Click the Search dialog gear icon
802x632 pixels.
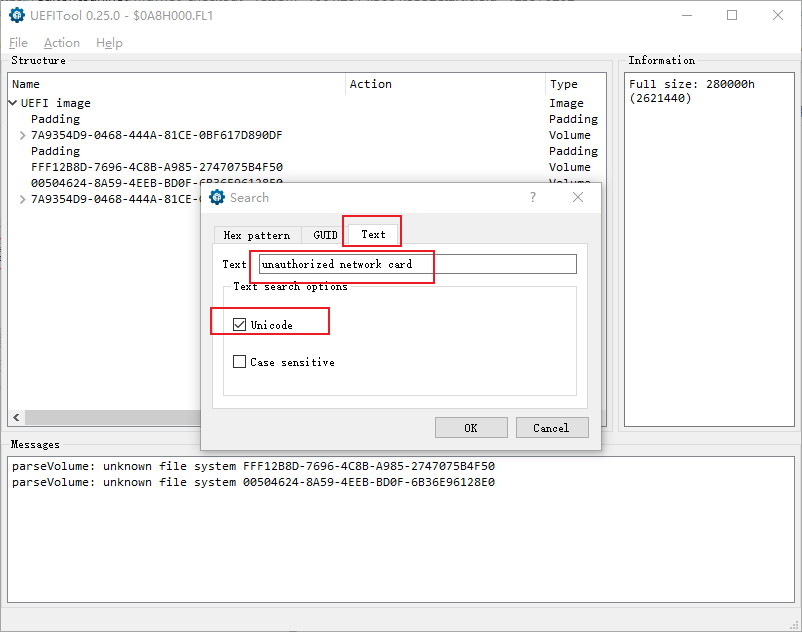tap(217, 197)
